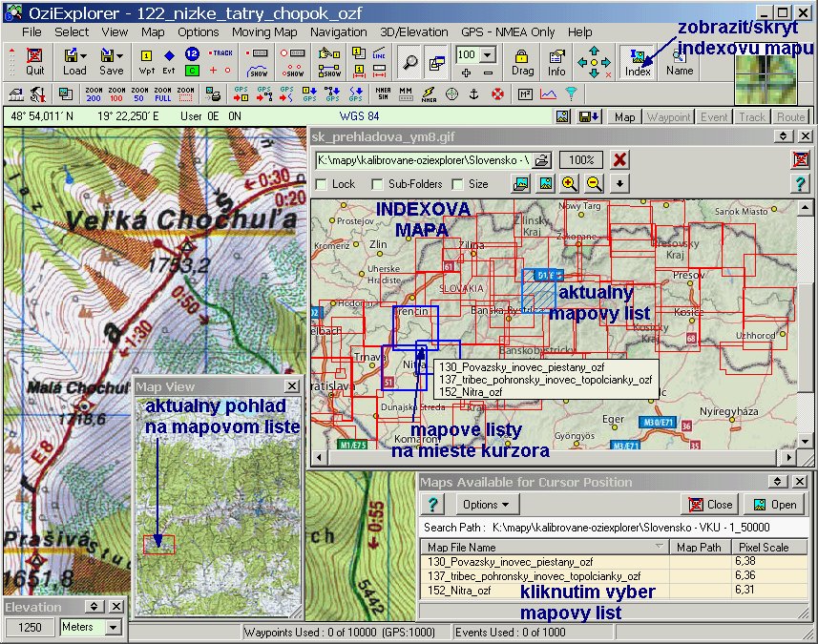This screenshot has height=644, width=818.
Task: Toggle the Map objects button
Action: point(624,116)
